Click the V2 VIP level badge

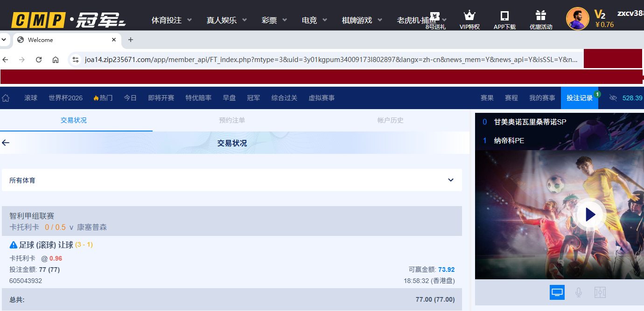pyautogui.click(x=600, y=14)
